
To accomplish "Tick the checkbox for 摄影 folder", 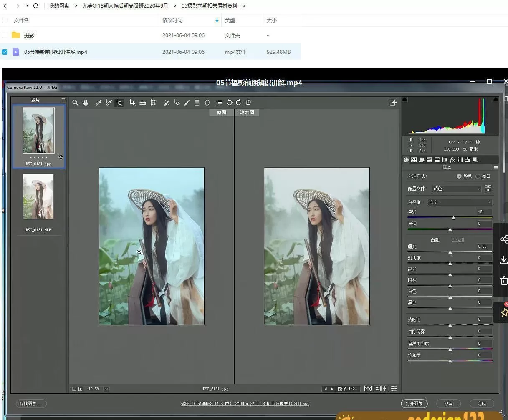I will [5, 35].
